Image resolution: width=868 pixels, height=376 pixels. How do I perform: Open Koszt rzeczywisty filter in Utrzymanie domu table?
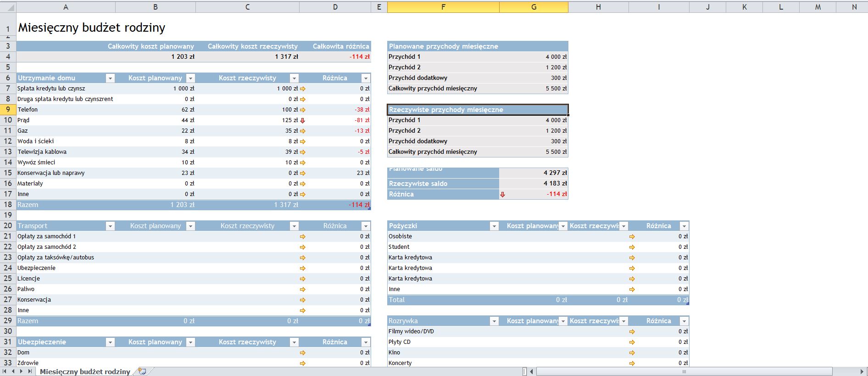click(x=294, y=78)
